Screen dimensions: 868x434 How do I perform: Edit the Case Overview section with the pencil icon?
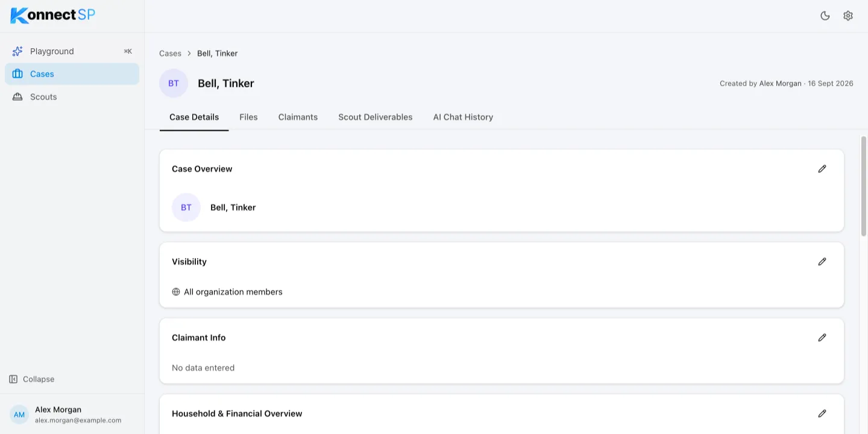pos(822,169)
